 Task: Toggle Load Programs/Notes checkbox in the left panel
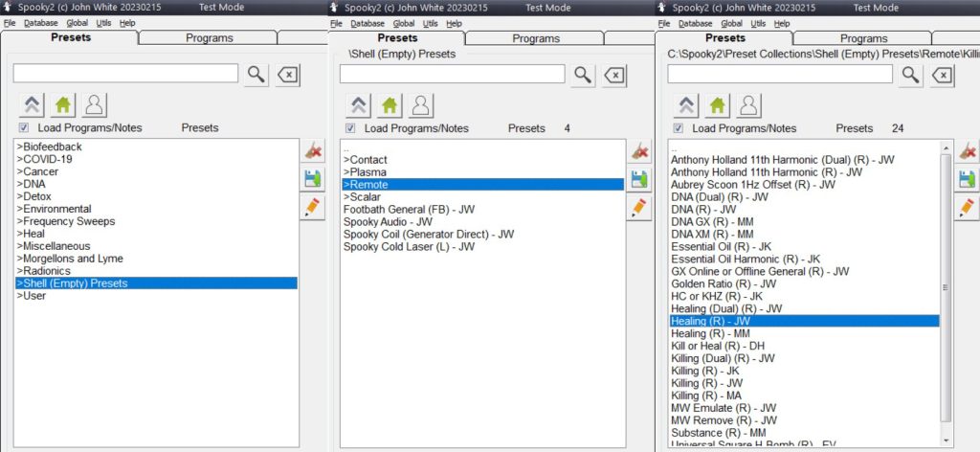click(x=24, y=128)
